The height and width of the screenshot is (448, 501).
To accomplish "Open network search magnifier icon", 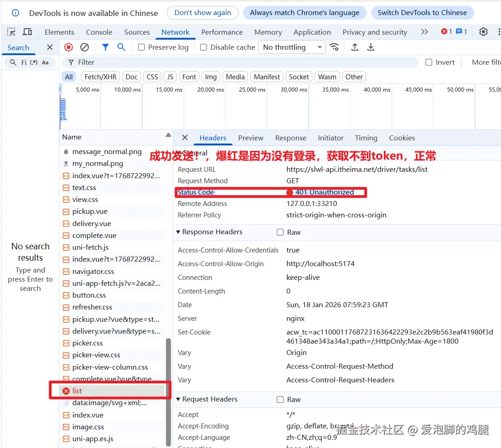I will click(121, 47).
